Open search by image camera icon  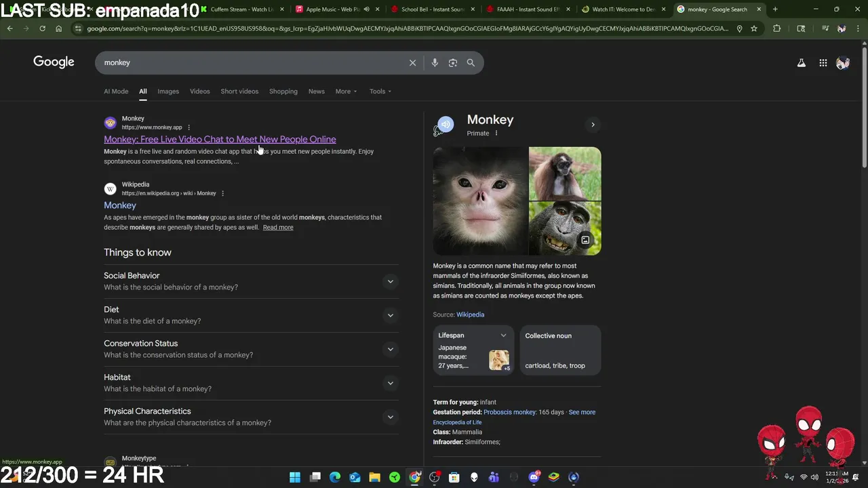point(453,62)
